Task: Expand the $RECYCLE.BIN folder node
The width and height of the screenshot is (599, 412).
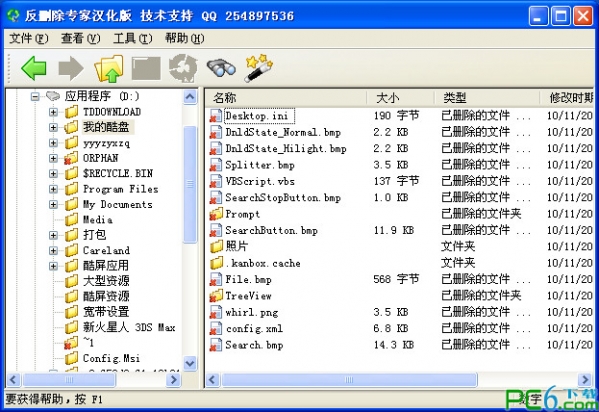Action: (x=53, y=174)
